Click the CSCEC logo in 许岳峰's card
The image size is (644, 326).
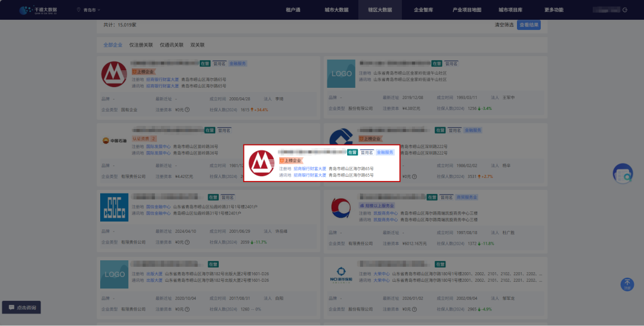click(x=114, y=208)
